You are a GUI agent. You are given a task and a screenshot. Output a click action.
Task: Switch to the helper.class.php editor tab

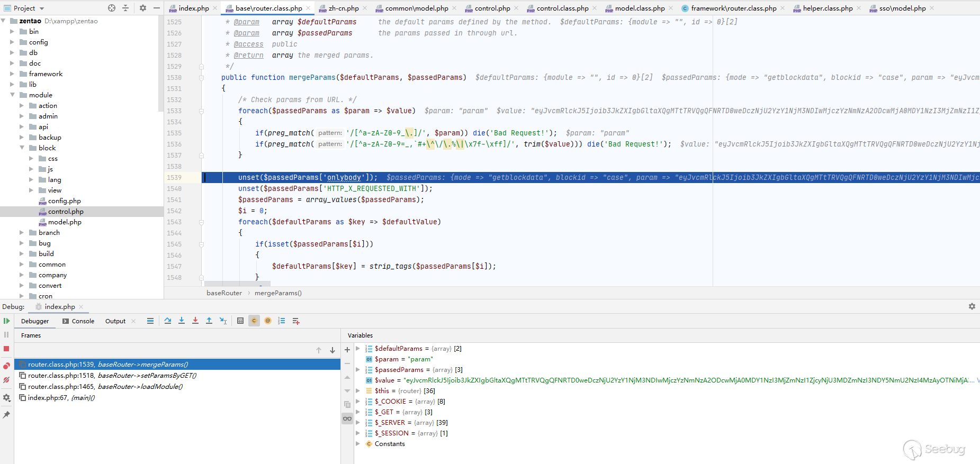click(827, 8)
